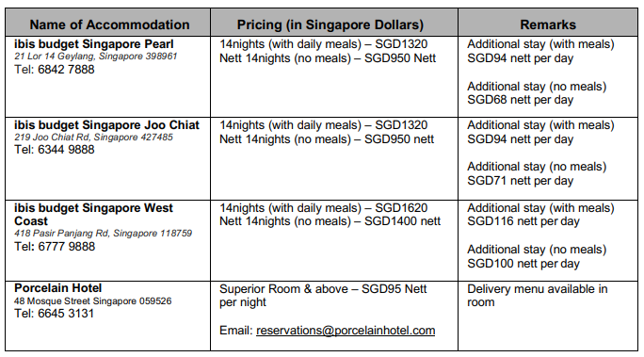Select the ibis budget Singapore Pearl name
The image size is (644, 357).
(x=93, y=44)
